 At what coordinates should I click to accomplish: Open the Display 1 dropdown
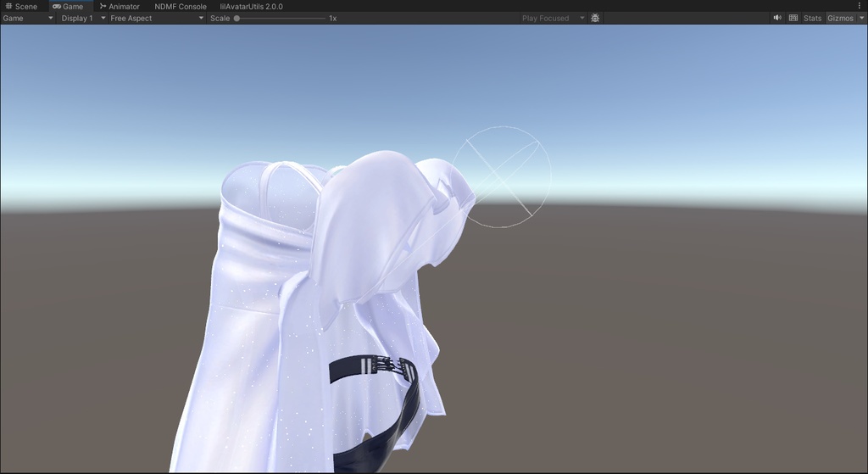click(x=83, y=19)
